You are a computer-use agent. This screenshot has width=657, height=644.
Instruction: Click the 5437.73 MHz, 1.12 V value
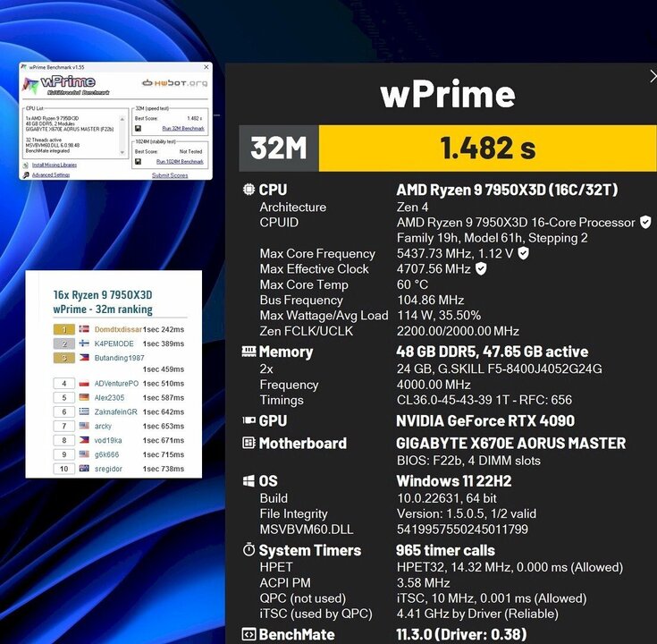pyautogui.click(x=455, y=254)
